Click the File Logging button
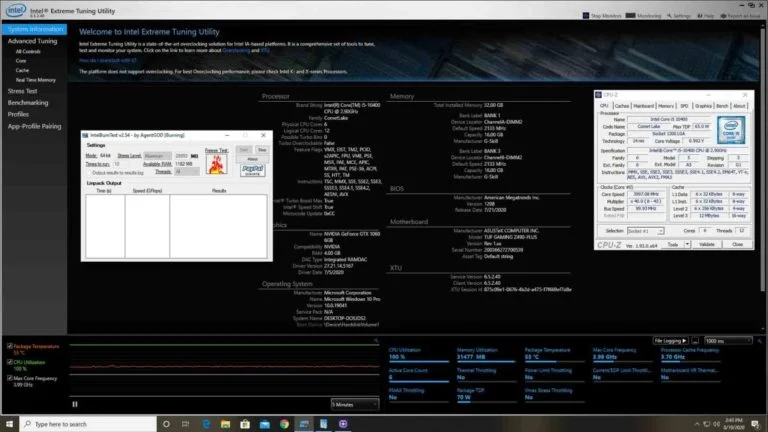The width and height of the screenshot is (768, 432). click(670, 341)
